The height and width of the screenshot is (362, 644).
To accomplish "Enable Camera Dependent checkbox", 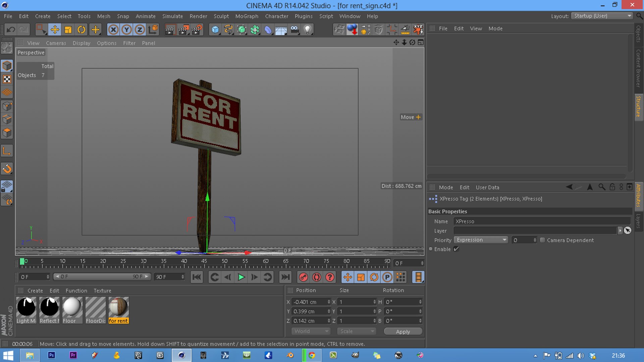I will pos(542,240).
